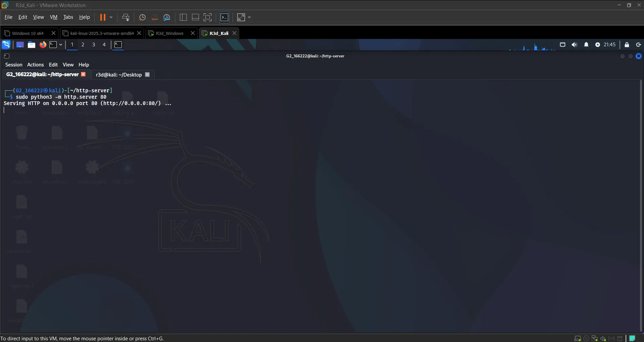Close the G2_166222@kali terminal tab

(x=84, y=74)
